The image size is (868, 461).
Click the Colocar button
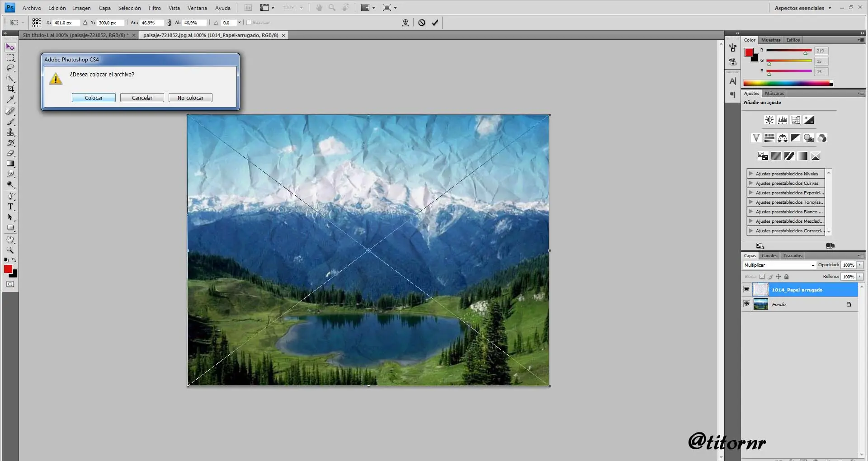pos(94,98)
